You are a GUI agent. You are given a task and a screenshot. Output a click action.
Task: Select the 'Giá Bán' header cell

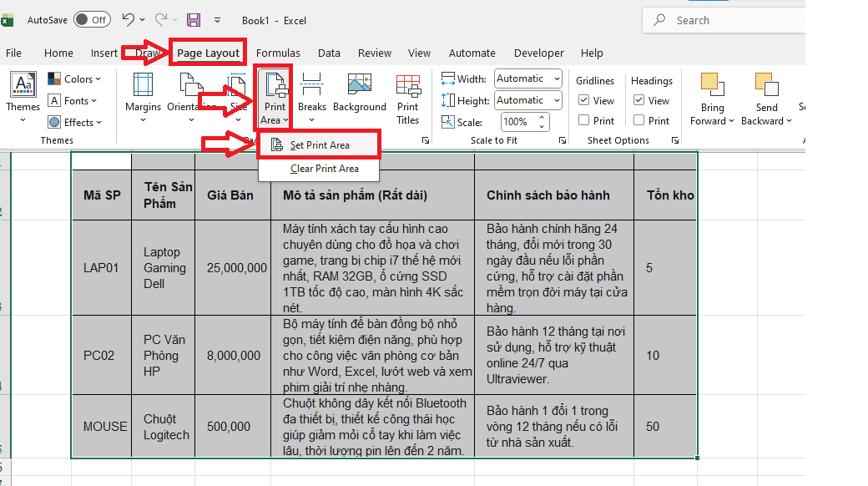233,195
